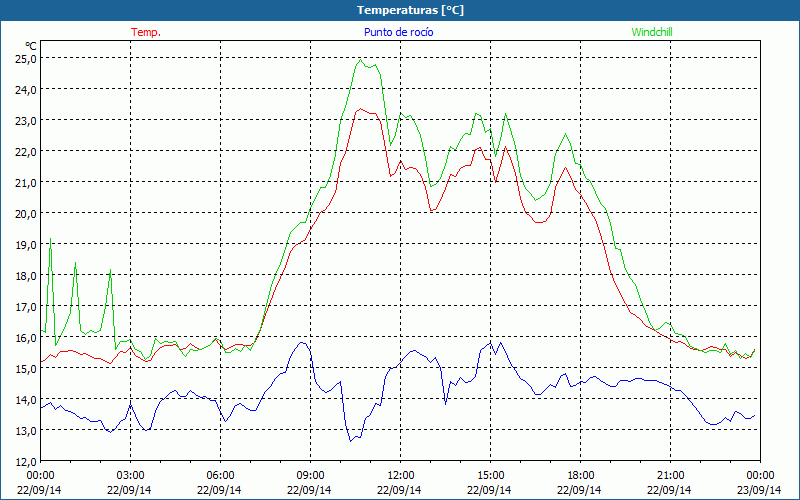
Task: Click the Punto de rocío legend label
Action: [x=398, y=32]
